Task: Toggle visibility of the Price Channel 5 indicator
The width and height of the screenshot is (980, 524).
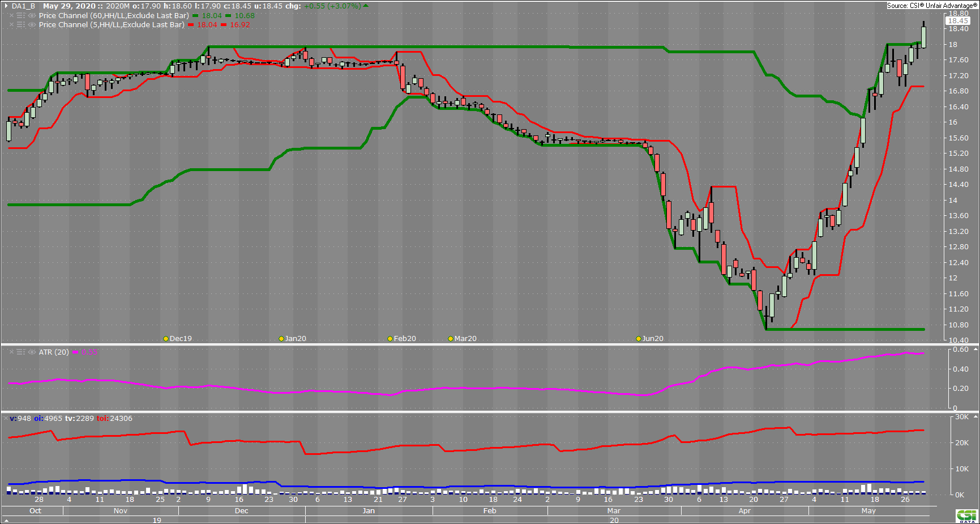Action: pyautogui.click(x=32, y=25)
